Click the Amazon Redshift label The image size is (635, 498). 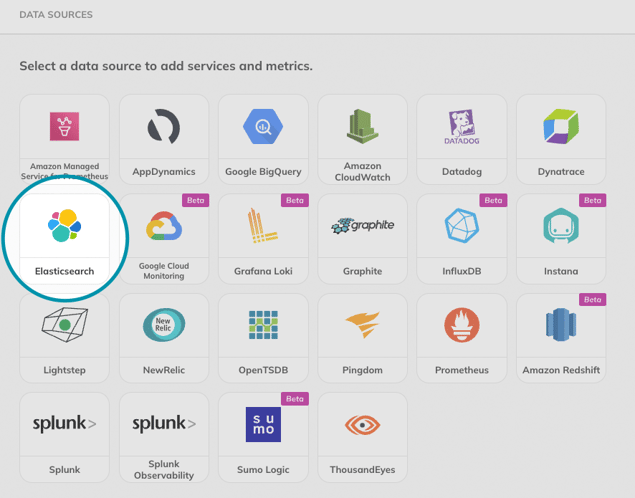pos(561,370)
